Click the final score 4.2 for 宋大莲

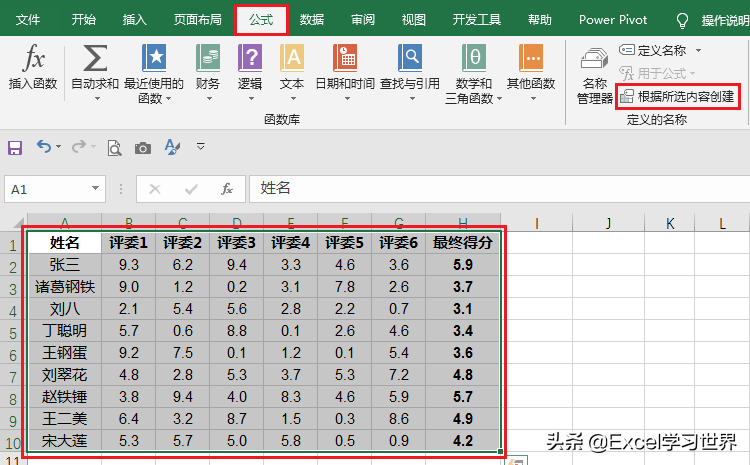pyautogui.click(x=463, y=441)
